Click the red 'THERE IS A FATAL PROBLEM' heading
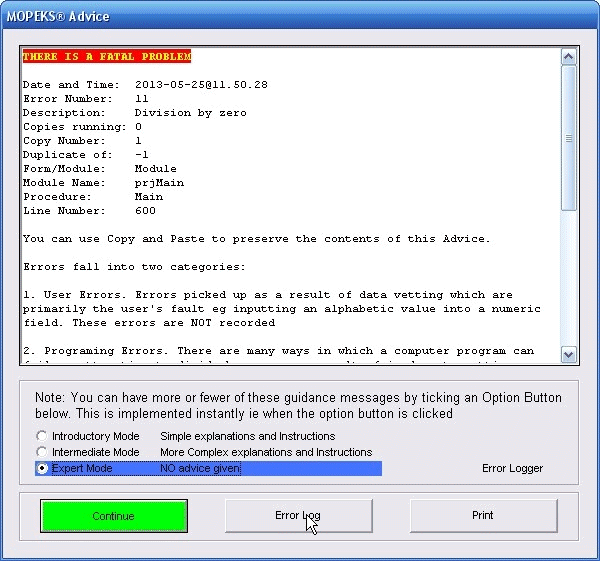 [107, 56]
